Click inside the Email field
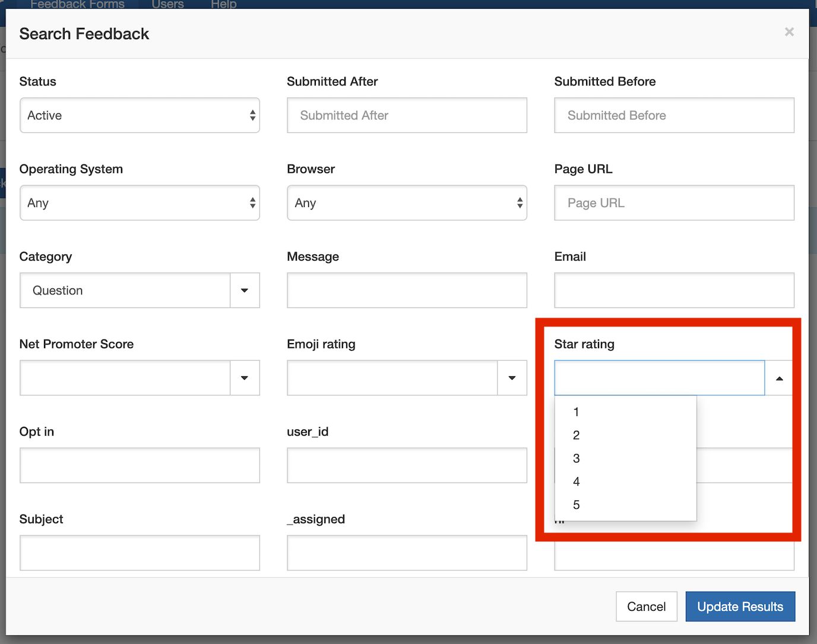 pos(674,290)
